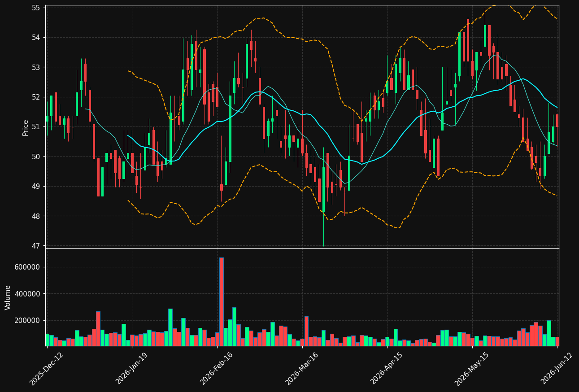The height and width of the screenshot is (392, 579).
Task: Click the 200000 volume tick label
Action: (x=27, y=321)
